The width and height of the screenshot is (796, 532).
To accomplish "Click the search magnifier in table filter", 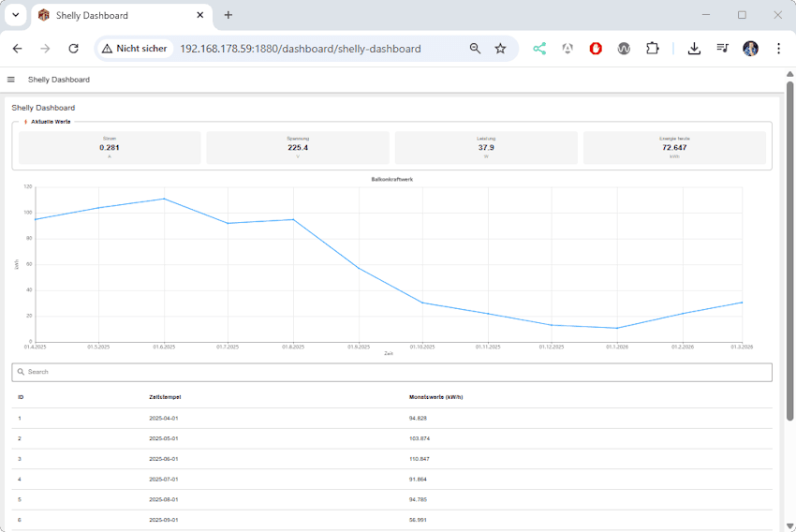I will point(21,372).
